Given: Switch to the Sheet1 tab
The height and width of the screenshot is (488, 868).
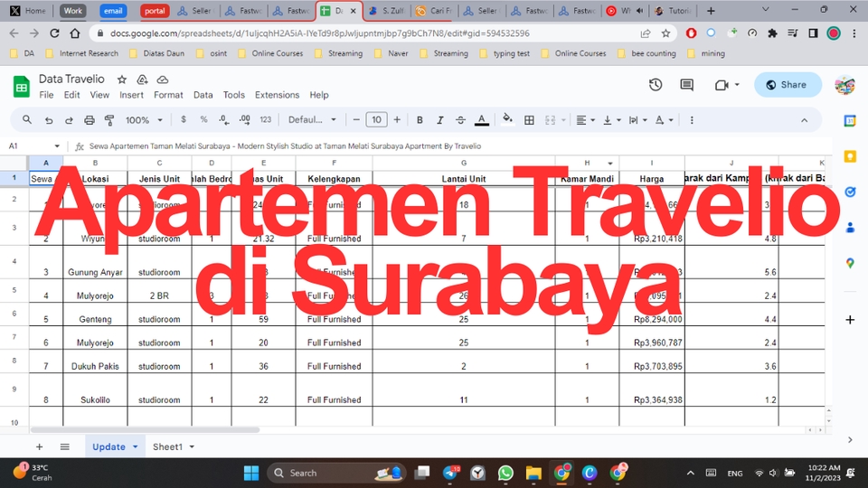Looking at the screenshot, I should coord(168,446).
